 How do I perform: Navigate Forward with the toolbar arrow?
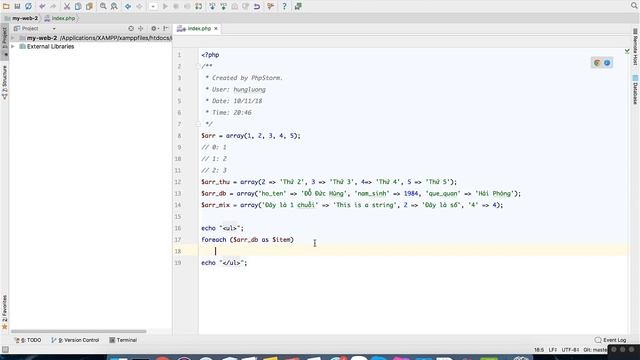click(139, 6)
